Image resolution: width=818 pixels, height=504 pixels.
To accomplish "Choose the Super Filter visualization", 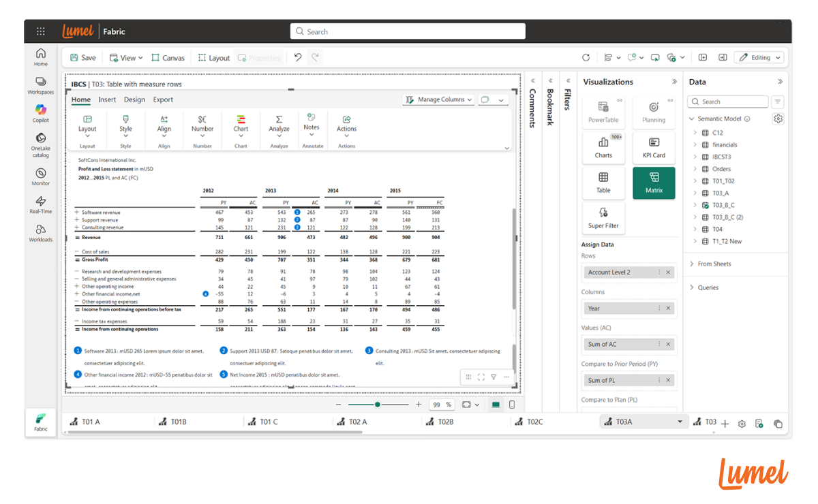I will (x=603, y=217).
